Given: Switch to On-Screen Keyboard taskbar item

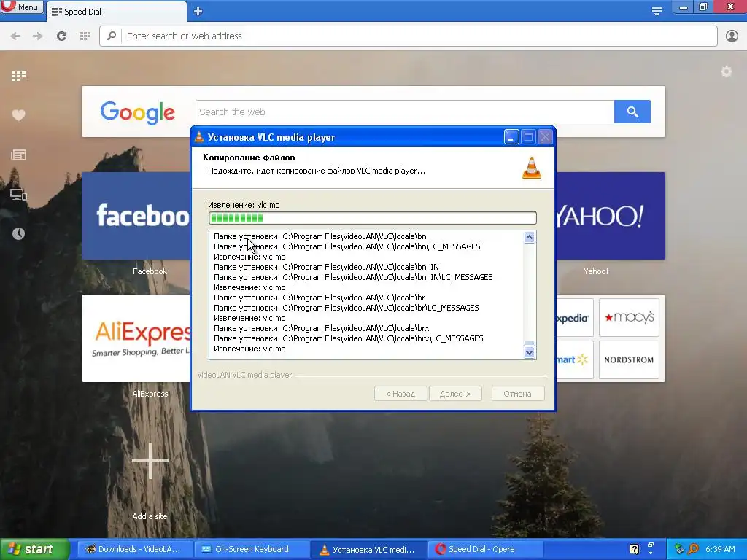Looking at the screenshot, I should pos(252,549).
